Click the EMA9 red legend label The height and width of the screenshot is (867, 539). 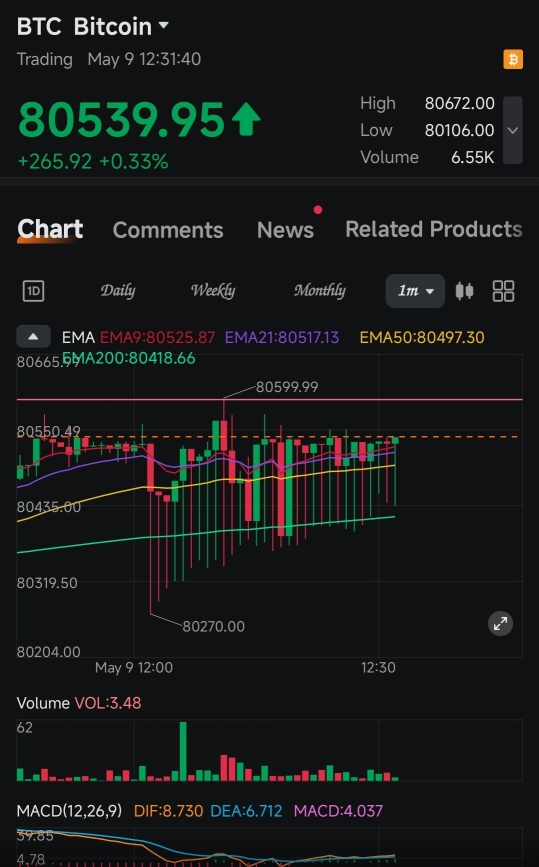click(157, 337)
